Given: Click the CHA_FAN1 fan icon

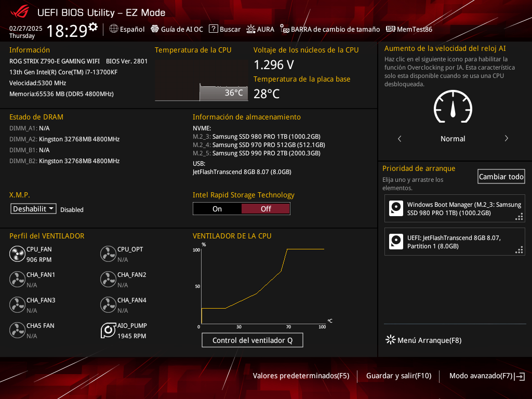Looking at the screenshot, I should 17,280.
